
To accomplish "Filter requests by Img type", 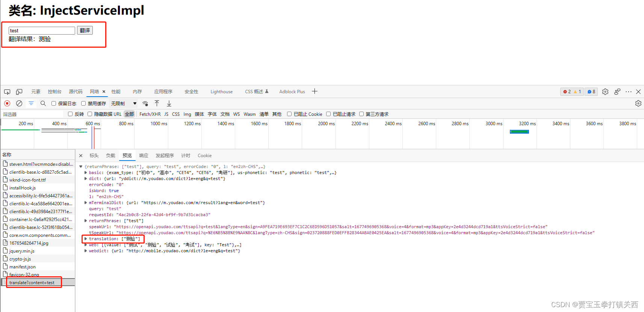I will [x=187, y=114].
